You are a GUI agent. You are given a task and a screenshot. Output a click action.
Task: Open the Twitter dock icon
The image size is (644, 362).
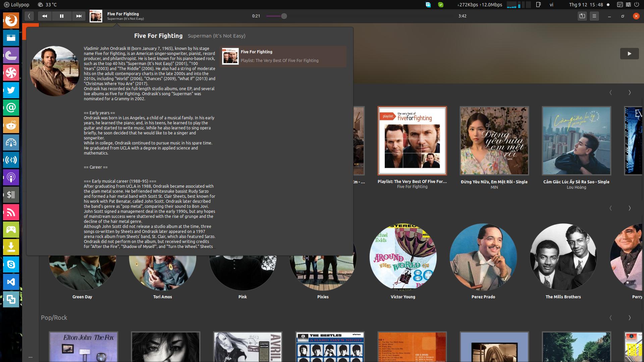click(x=11, y=90)
